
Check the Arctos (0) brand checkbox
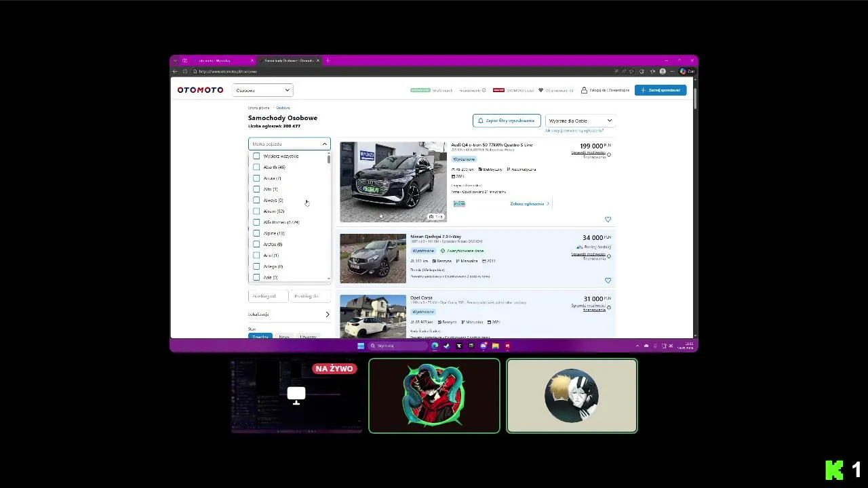tap(256, 244)
